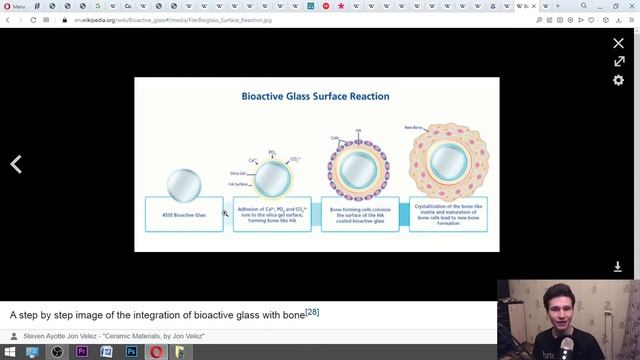Click the Wikipedia URL in address bar
The width and height of the screenshot is (640, 360).
coord(173,20)
